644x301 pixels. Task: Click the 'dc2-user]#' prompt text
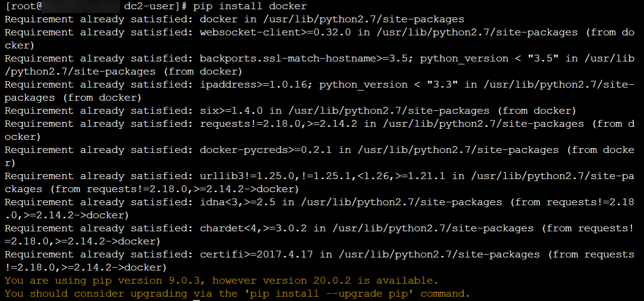pyautogui.click(x=155, y=6)
